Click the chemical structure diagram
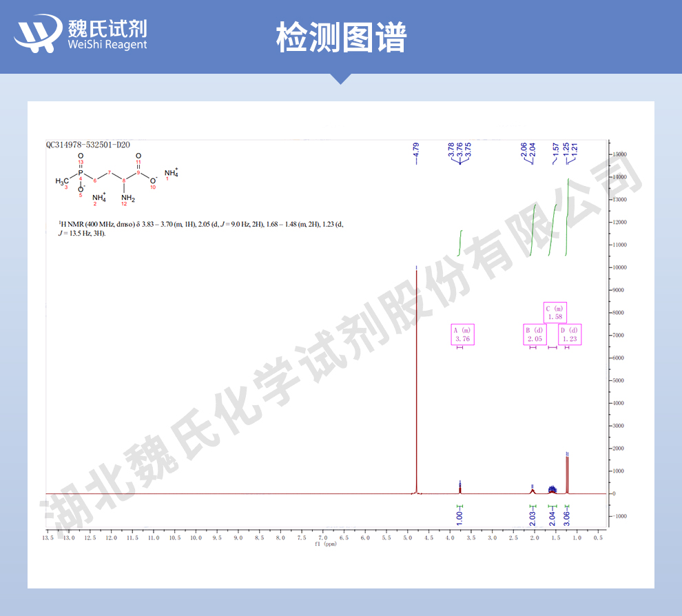This screenshot has width=682, height=616. tap(116, 181)
